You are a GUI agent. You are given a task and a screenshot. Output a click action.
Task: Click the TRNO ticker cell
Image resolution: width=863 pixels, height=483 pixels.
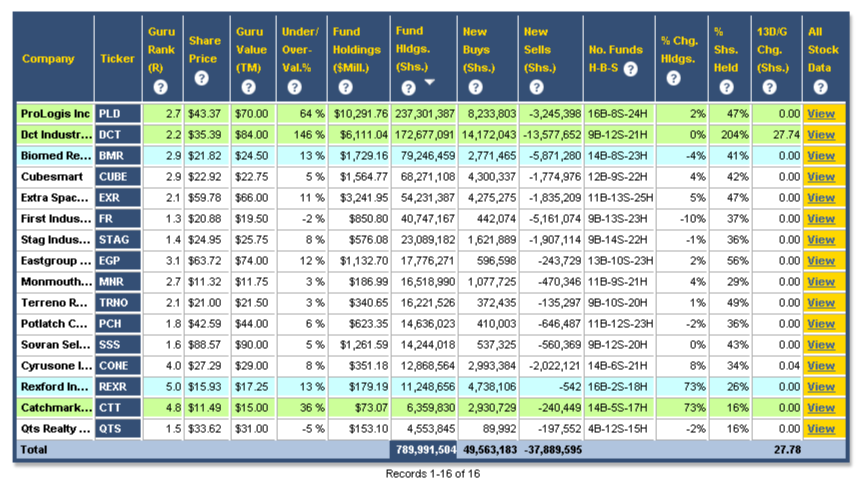pyautogui.click(x=118, y=303)
